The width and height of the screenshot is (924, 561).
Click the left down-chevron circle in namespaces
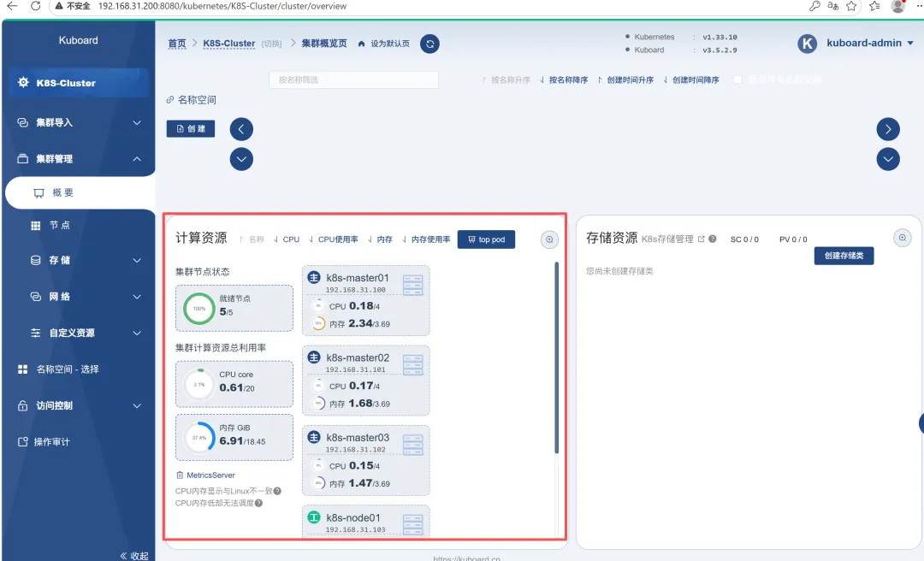pos(241,159)
